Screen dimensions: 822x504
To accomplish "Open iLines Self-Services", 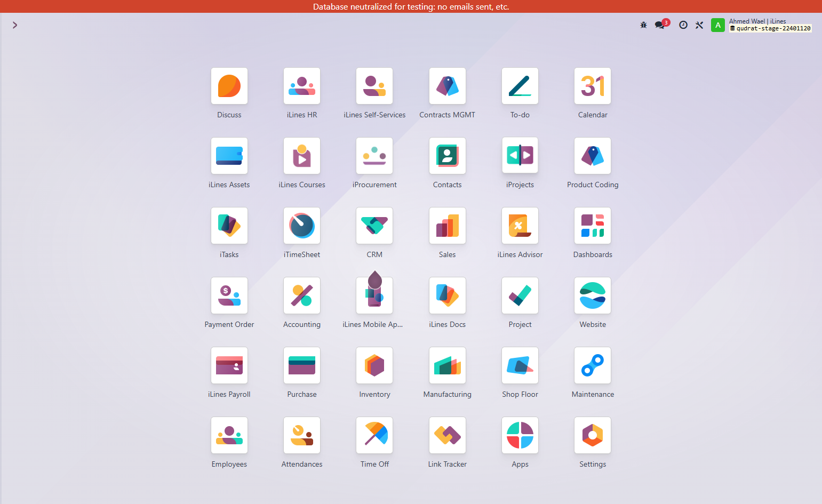I will [374, 86].
